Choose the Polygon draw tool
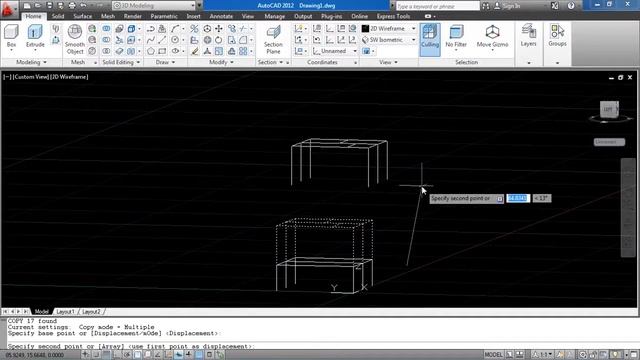 151,51
